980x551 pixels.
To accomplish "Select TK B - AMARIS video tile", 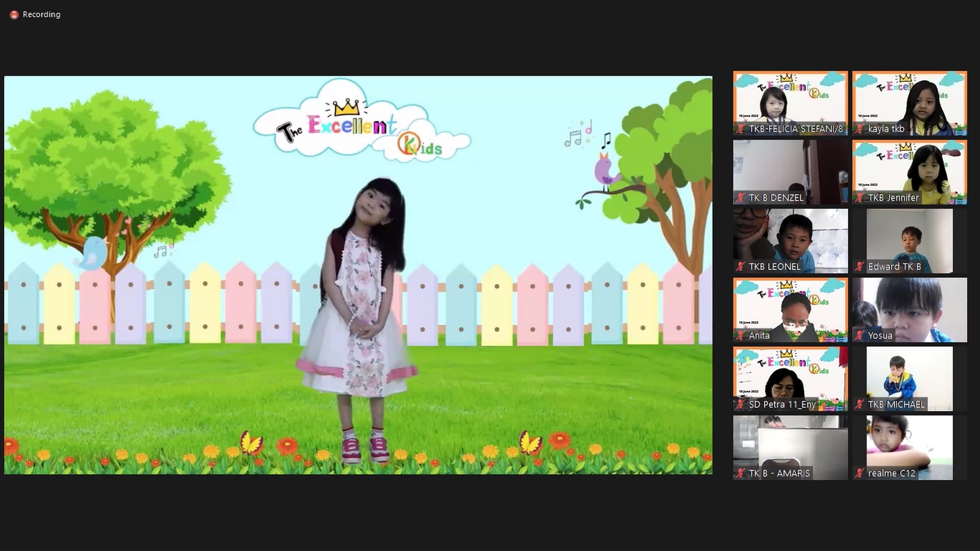I will point(791,448).
